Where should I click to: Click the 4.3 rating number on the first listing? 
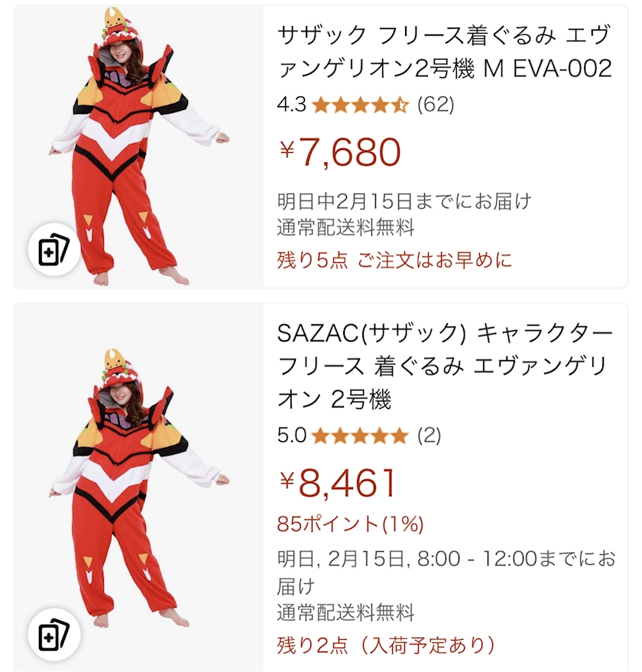(291, 105)
